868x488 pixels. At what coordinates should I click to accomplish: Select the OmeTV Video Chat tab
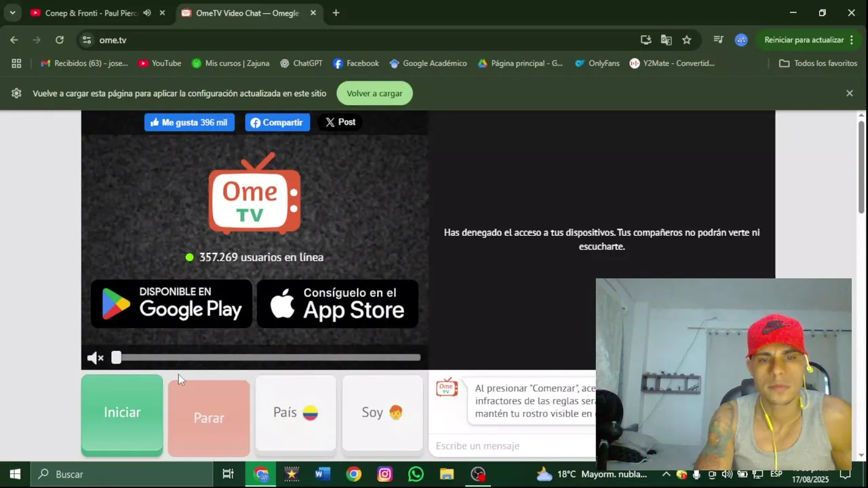click(248, 13)
